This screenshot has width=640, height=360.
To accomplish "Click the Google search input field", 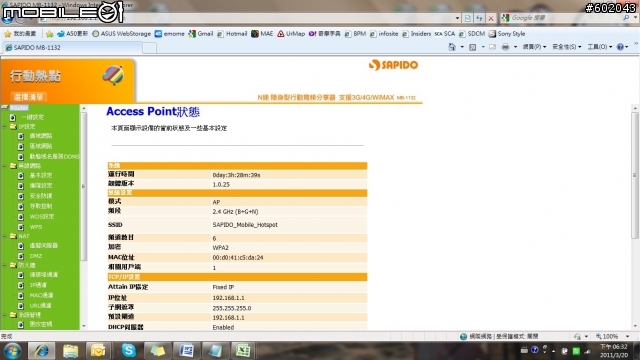I will [565, 18].
